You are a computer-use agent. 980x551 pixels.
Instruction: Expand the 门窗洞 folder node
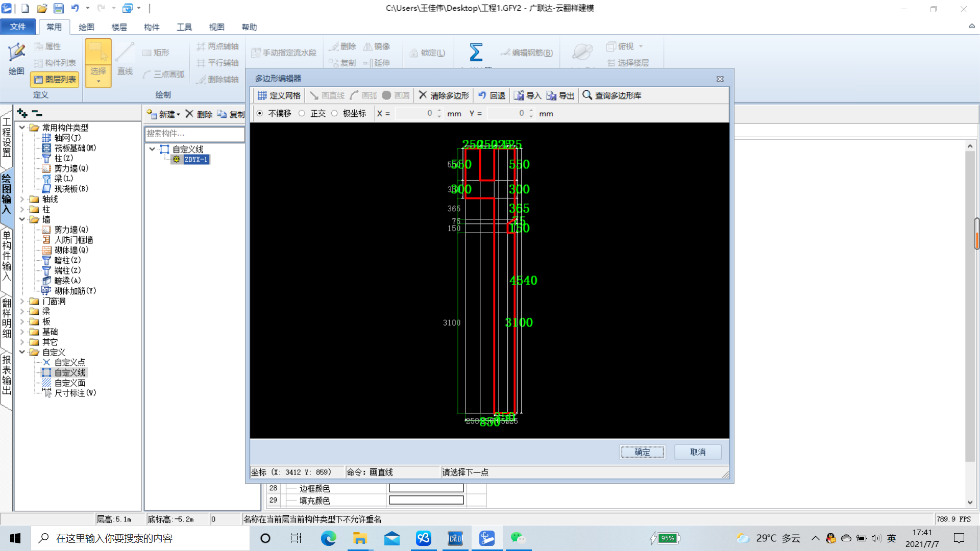point(22,301)
